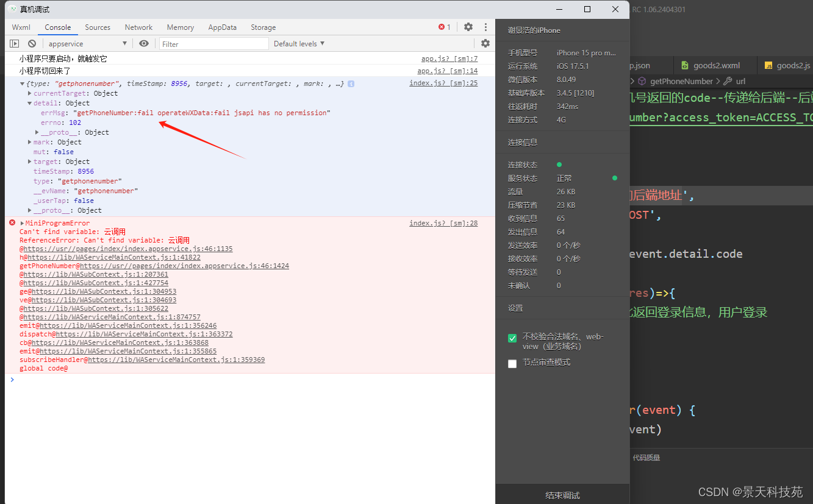Open the Default levels dropdown

pos(299,44)
